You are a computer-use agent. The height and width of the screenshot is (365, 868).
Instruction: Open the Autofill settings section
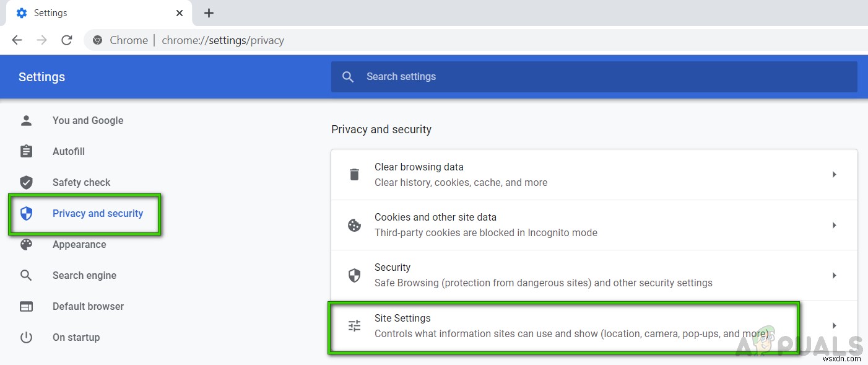pyautogui.click(x=68, y=152)
